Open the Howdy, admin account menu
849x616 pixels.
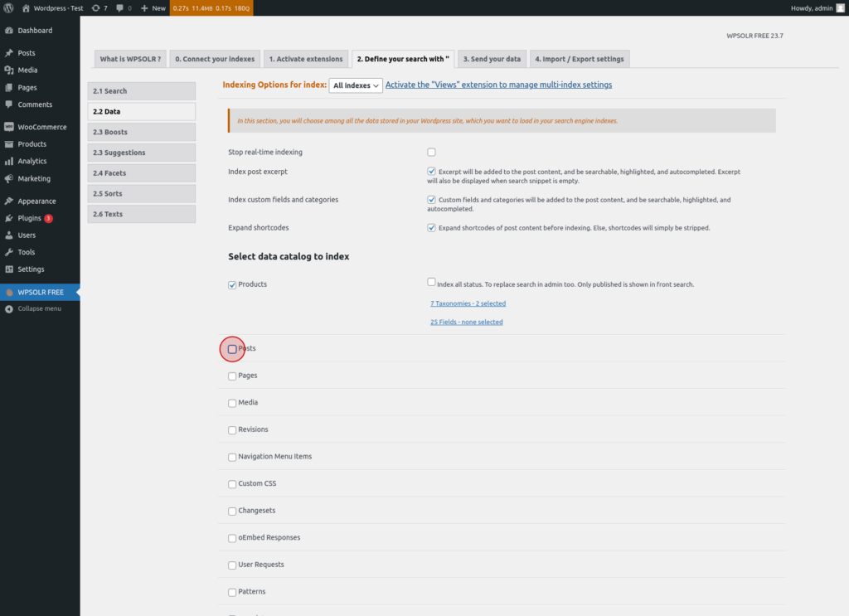pyautogui.click(x=817, y=8)
